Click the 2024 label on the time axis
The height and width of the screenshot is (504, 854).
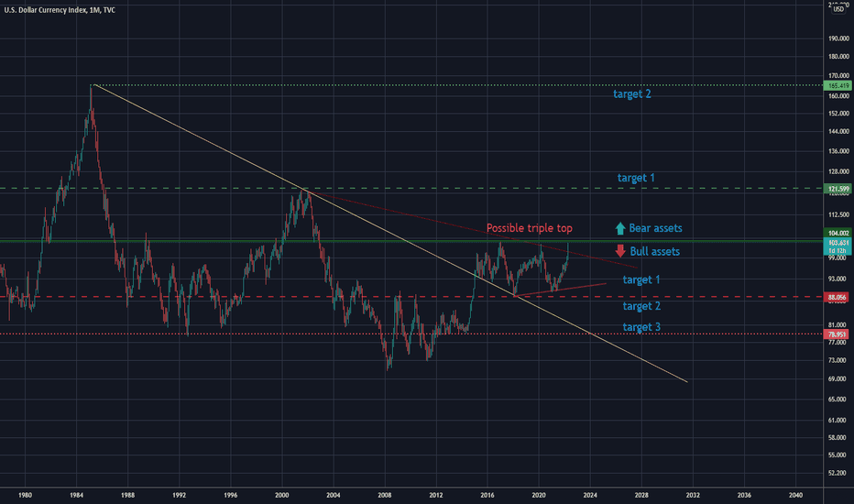point(590,495)
